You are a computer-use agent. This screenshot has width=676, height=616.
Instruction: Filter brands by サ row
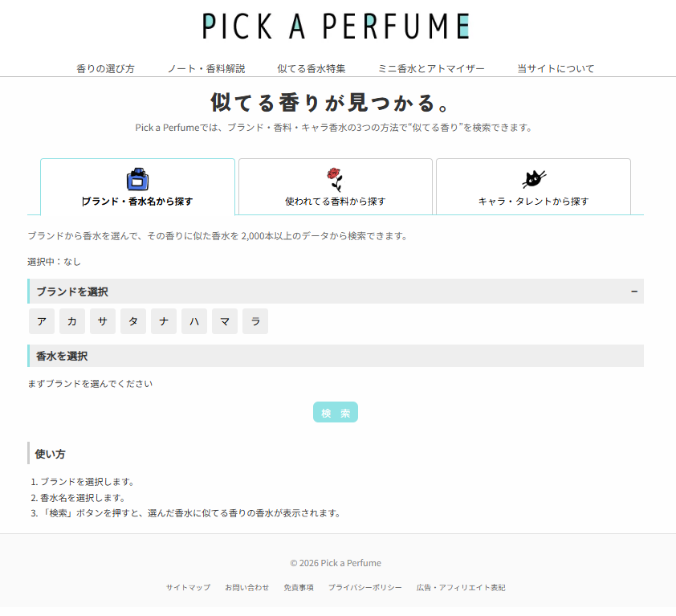tap(103, 321)
